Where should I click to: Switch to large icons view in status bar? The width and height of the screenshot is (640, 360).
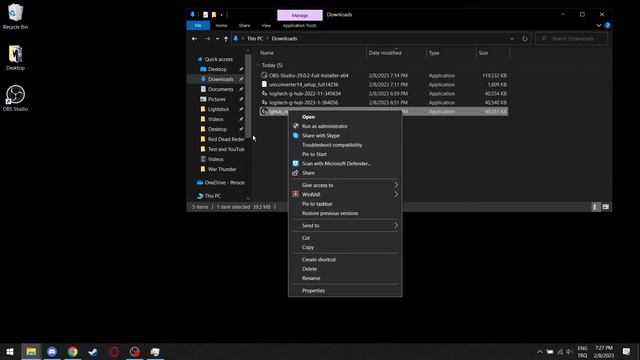[605, 207]
